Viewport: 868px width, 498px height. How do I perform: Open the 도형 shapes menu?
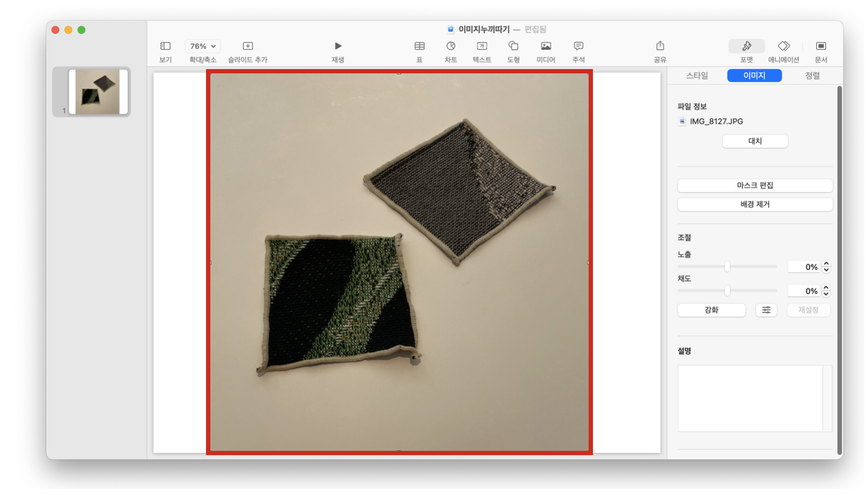(513, 46)
